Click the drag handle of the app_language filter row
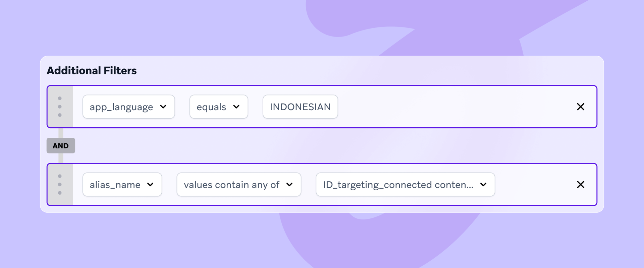 pos(60,107)
